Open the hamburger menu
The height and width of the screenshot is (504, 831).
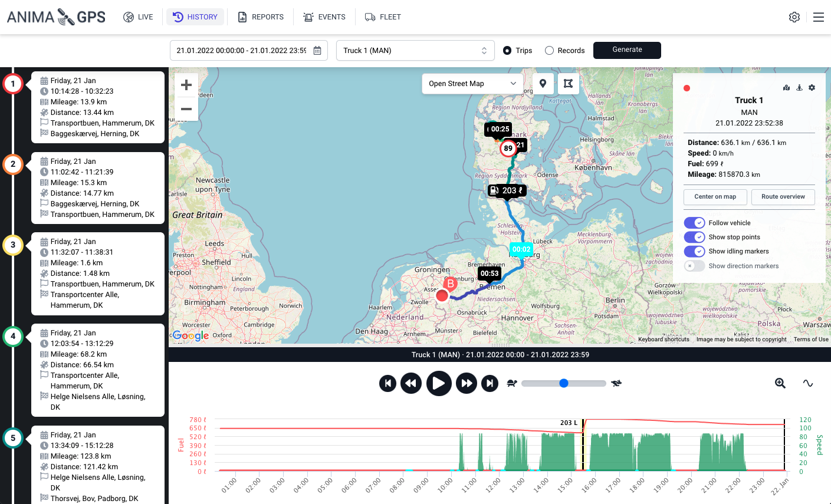[818, 17]
